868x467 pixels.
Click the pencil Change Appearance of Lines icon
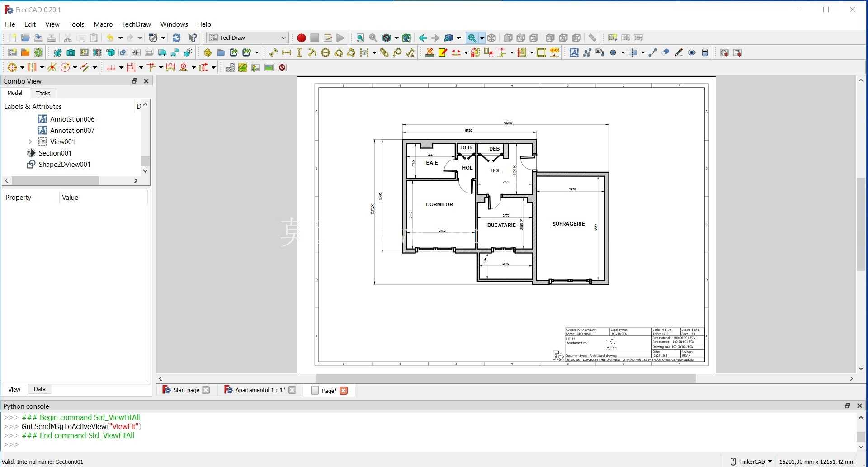pyautogui.click(x=679, y=53)
